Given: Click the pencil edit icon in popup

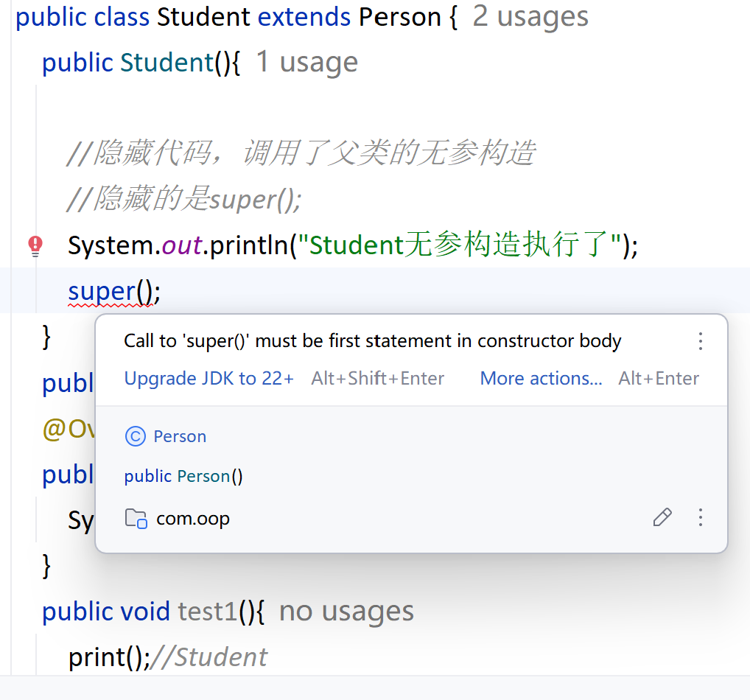Looking at the screenshot, I should [662, 517].
